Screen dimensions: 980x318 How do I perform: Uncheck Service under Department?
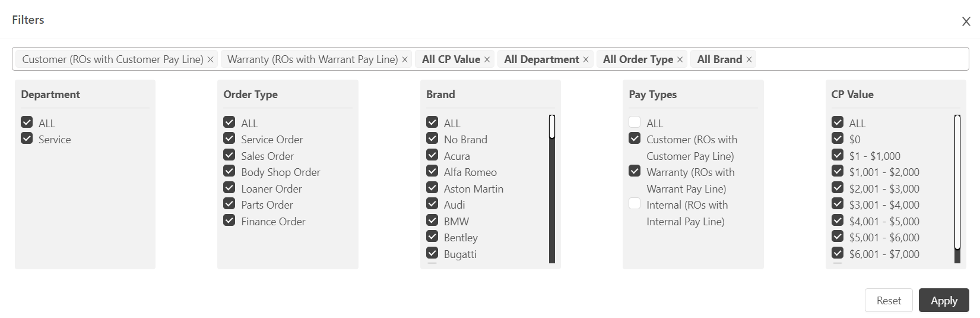coord(27,138)
